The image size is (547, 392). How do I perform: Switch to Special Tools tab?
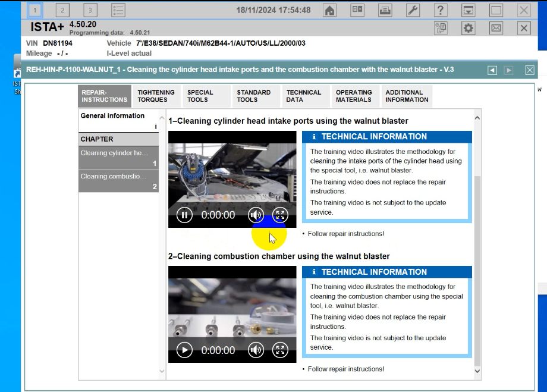tap(206, 96)
